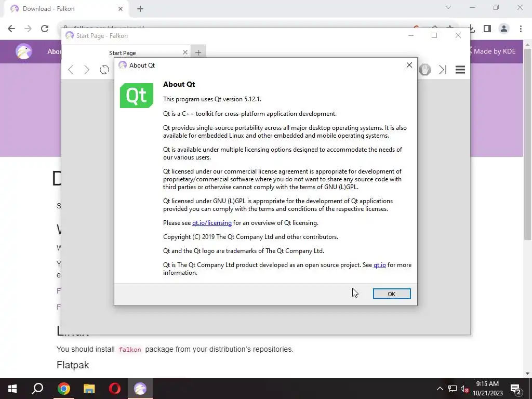This screenshot has width=532, height=399.
Task: Reload the page in Chrome
Action: (45, 29)
